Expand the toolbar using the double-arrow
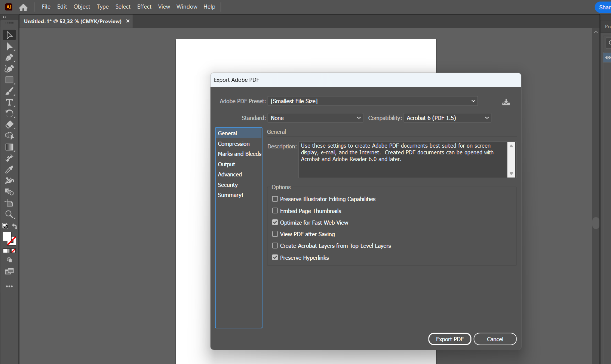Viewport: 611px width, 364px height. coord(4,17)
